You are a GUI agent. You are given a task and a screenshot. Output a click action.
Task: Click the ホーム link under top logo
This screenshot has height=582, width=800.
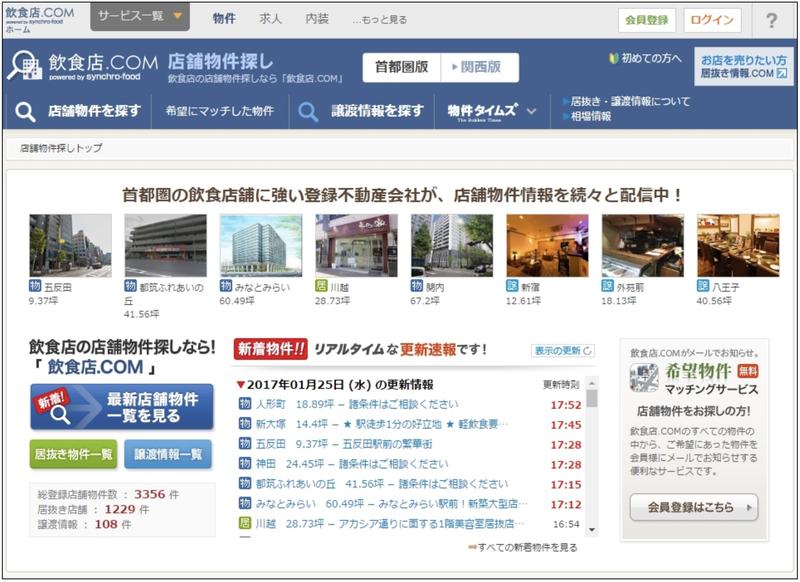pyautogui.click(x=18, y=30)
